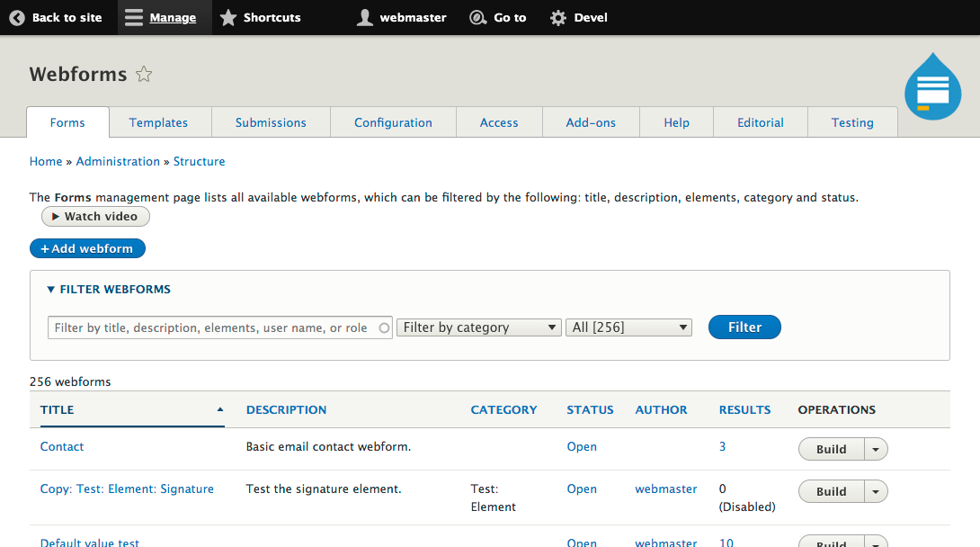Open the All [256] state dropdown
The height and width of the screenshot is (547, 980).
click(x=628, y=327)
